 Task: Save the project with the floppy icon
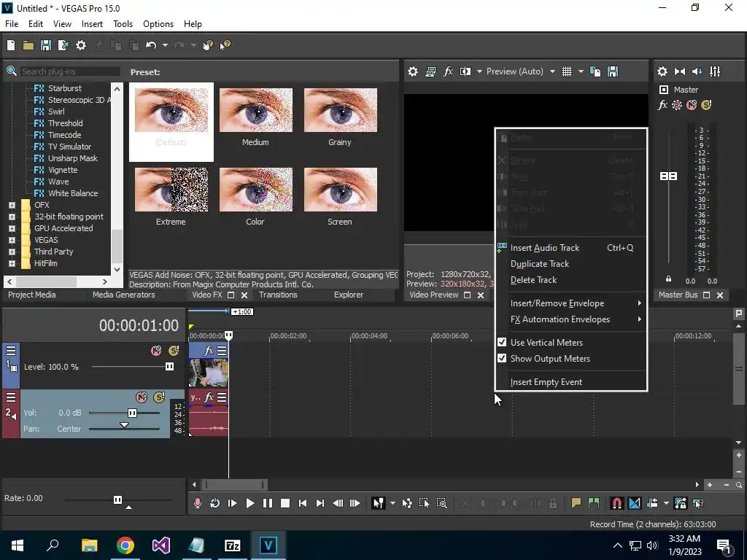46,45
